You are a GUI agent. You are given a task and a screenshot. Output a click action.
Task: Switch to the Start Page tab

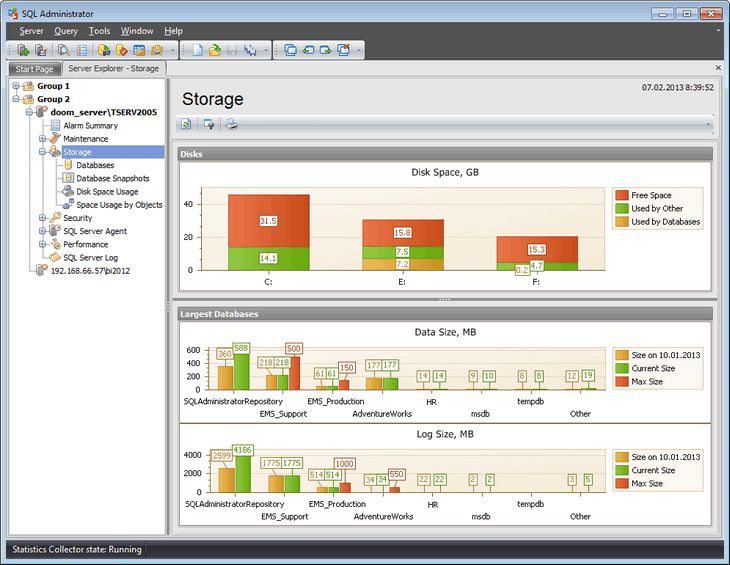tap(33, 69)
